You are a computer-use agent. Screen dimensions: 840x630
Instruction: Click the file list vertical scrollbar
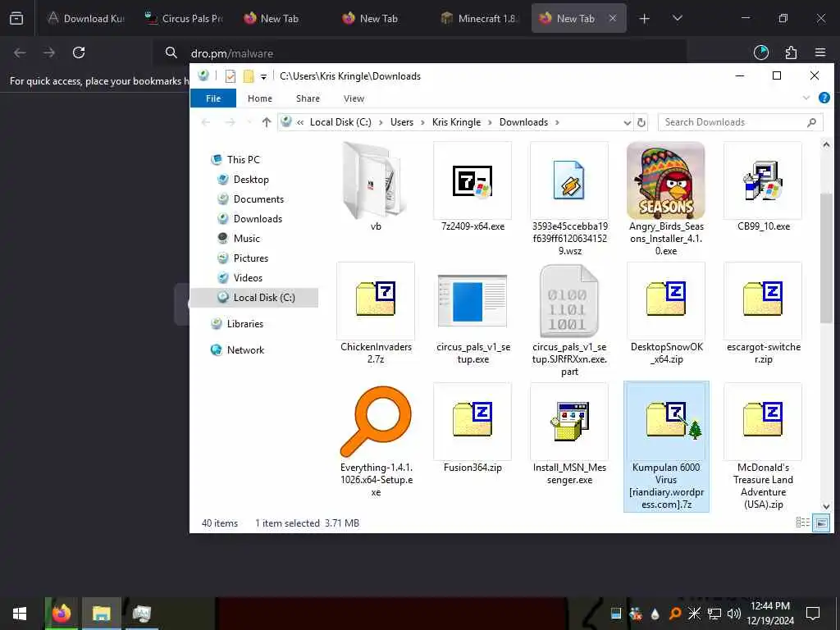826,258
